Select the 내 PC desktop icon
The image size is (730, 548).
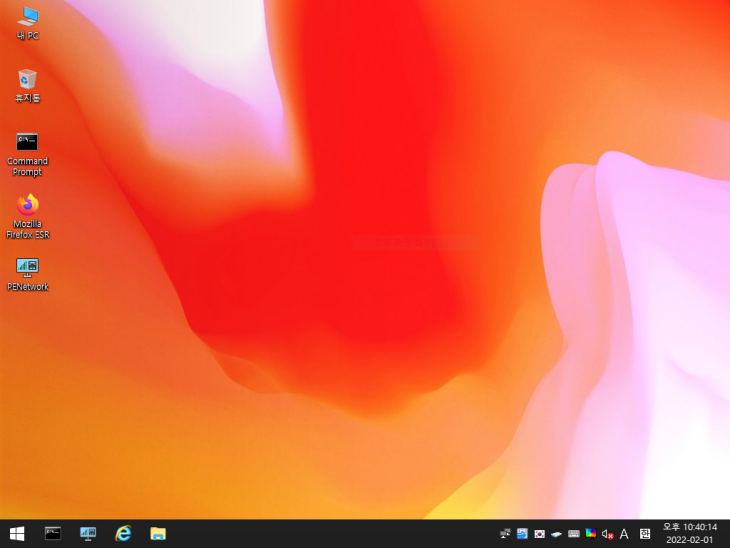click(27, 23)
